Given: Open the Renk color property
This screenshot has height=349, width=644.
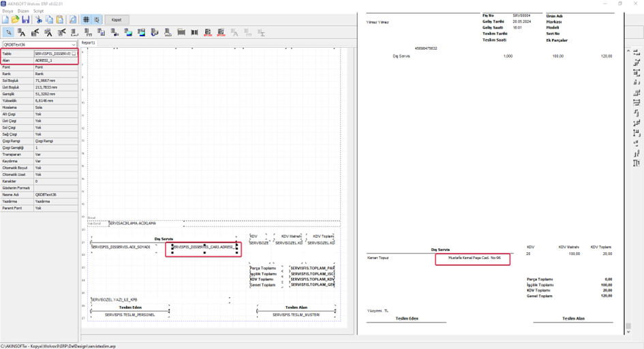Looking at the screenshot, I should coord(55,74).
